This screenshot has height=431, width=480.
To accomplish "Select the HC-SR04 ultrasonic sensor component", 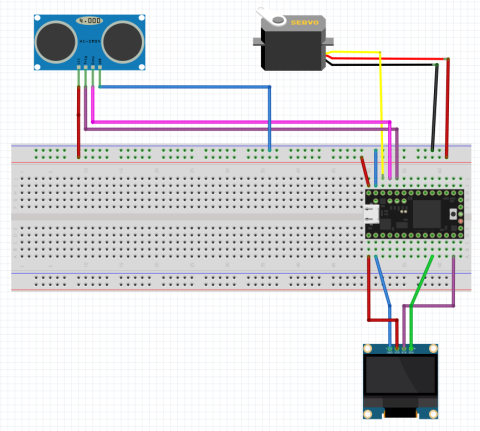I will click(89, 42).
